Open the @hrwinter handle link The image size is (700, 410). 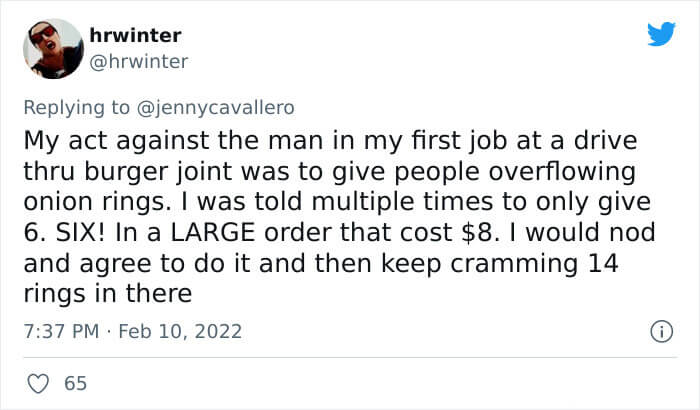pyautogui.click(x=138, y=62)
